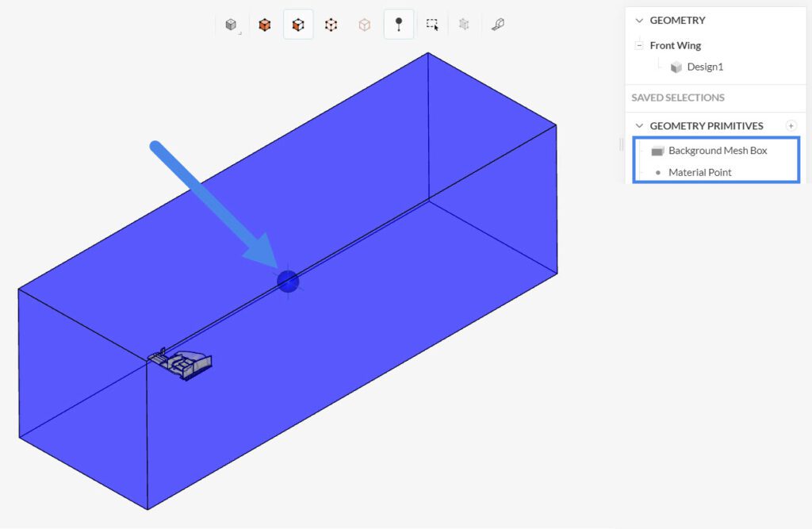Click the Design1 part icon

tap(676, 67)
